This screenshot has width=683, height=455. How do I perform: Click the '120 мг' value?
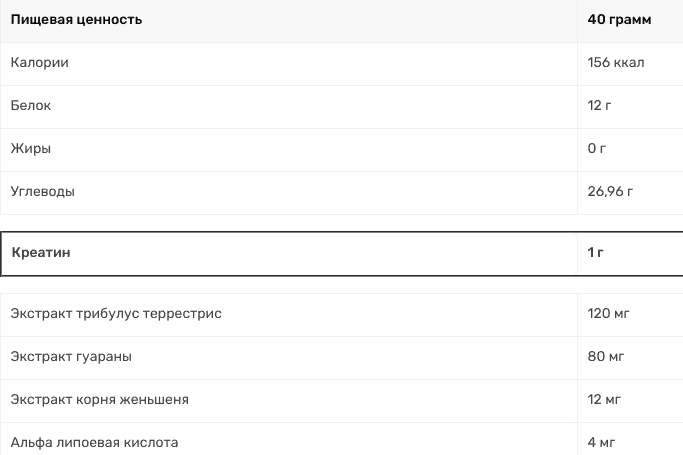point(608,313)
